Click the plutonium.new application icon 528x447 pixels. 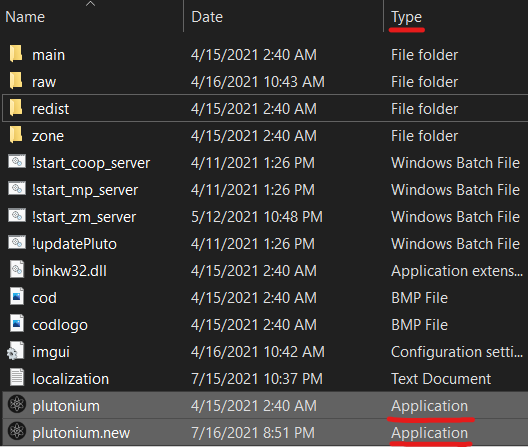[x=17, y=431]
